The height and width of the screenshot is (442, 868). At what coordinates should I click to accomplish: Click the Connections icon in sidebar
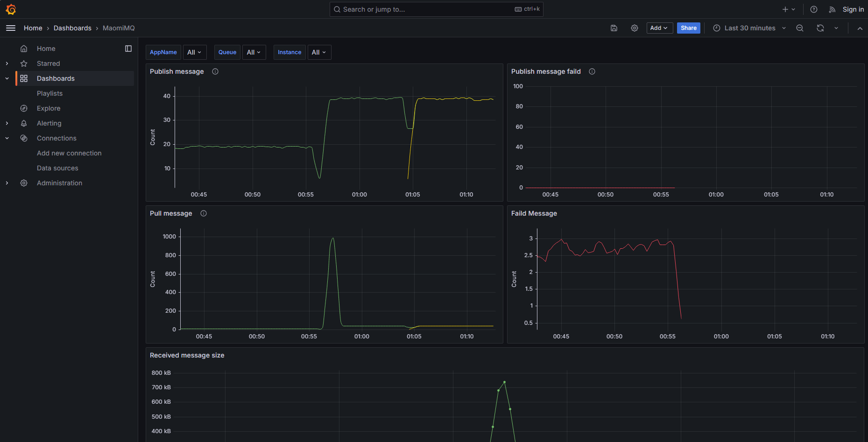24,138
